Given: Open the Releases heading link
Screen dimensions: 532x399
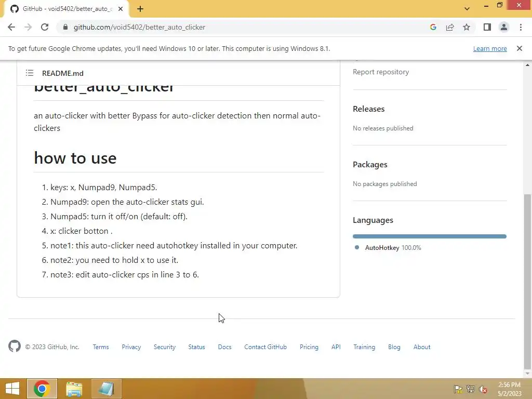Looking at the screenshot, I should (x=368, y=109).
